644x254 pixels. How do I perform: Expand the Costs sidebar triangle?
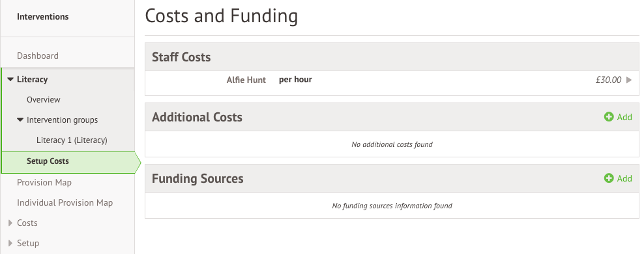point(10,223)
